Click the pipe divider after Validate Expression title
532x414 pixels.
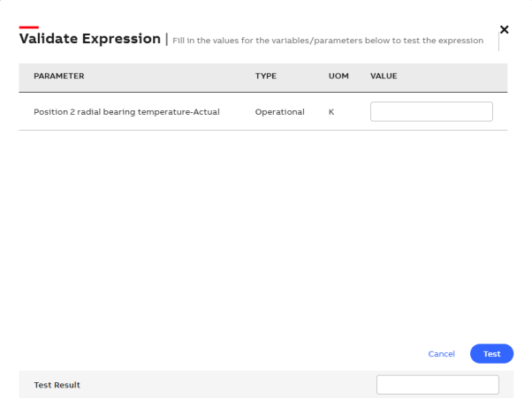click(x=167, y=39)
